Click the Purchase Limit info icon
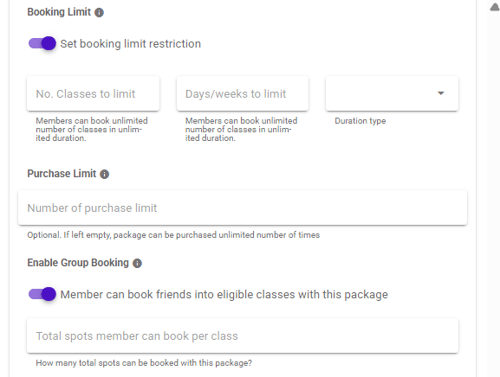Screen dimensions: 500x377 (104, 174)
